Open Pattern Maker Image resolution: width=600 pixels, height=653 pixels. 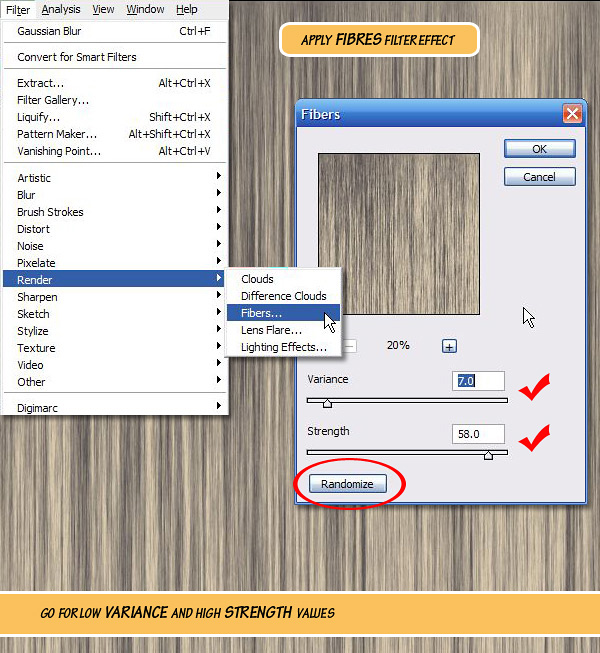115,134
